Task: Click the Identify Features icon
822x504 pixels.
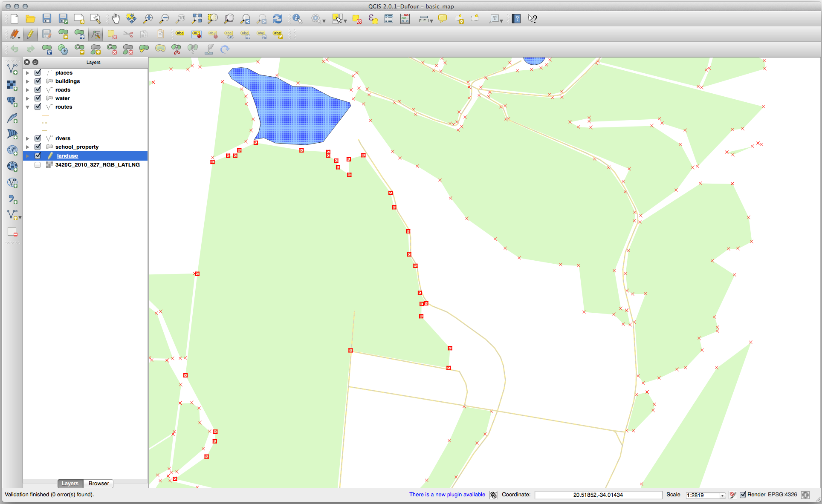Action: pyautogui.click(x=297, y=19)
